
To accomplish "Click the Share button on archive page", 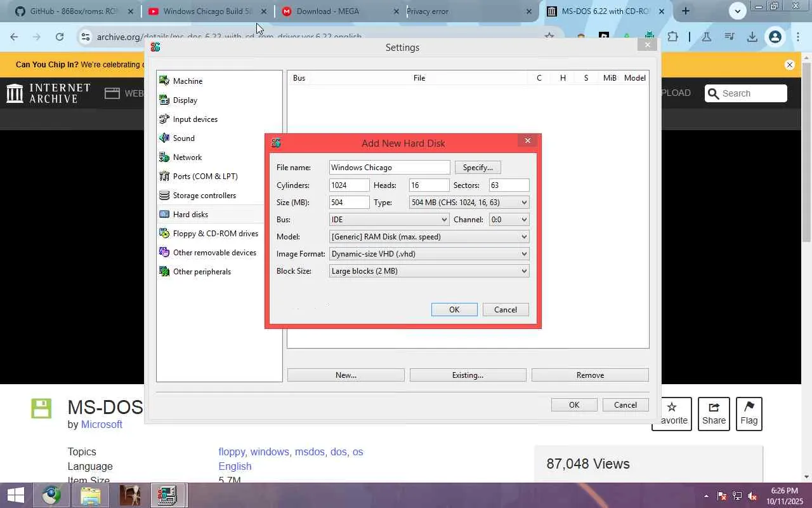I will click(x=714, y=414).
